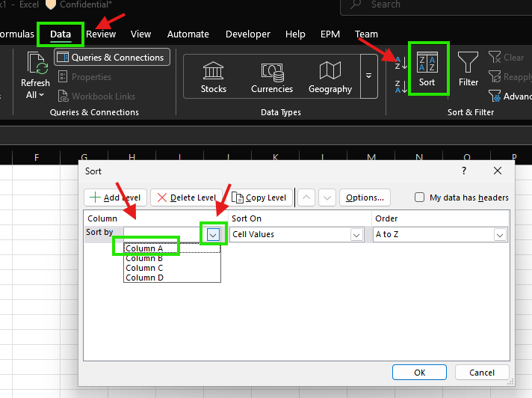Go to the Automate tab
The height and width of the screenshot is (398, 532).
point(188,34)
